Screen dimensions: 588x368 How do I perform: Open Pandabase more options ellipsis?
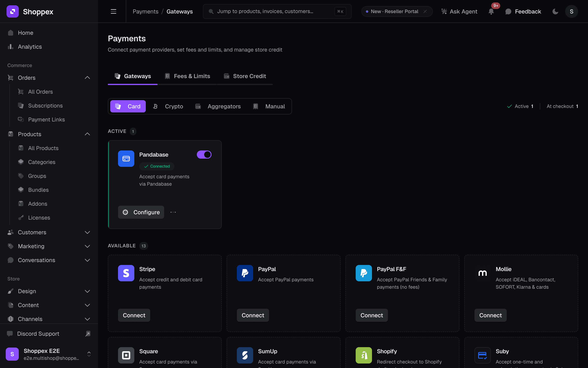click(173, 212)
